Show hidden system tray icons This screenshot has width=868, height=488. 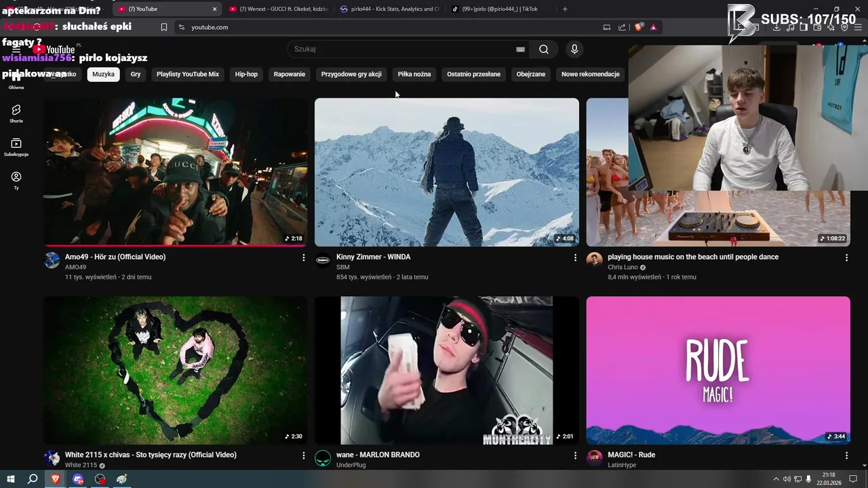(776, 479)
